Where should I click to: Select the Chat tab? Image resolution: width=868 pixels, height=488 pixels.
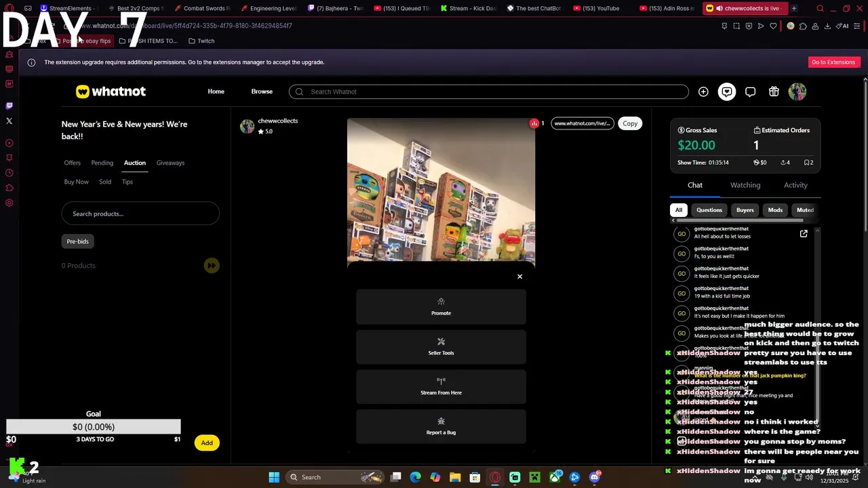[695, 185]
